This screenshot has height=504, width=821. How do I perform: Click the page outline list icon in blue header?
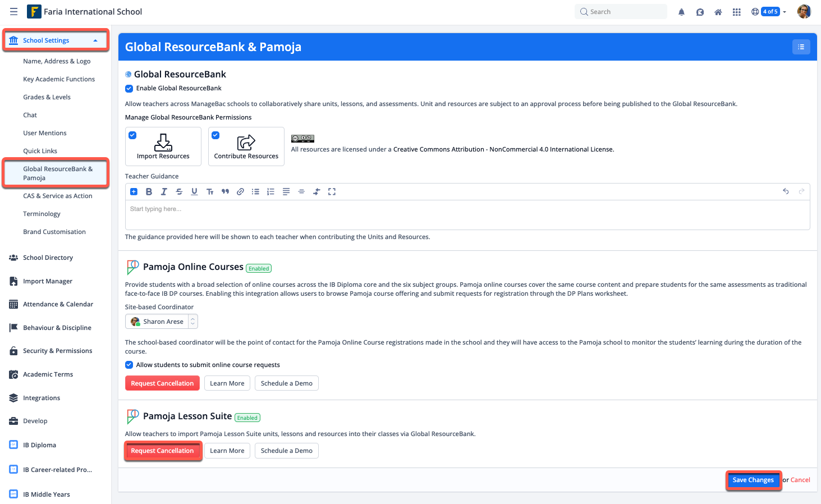pyautogui.click(x=801, y=47)
